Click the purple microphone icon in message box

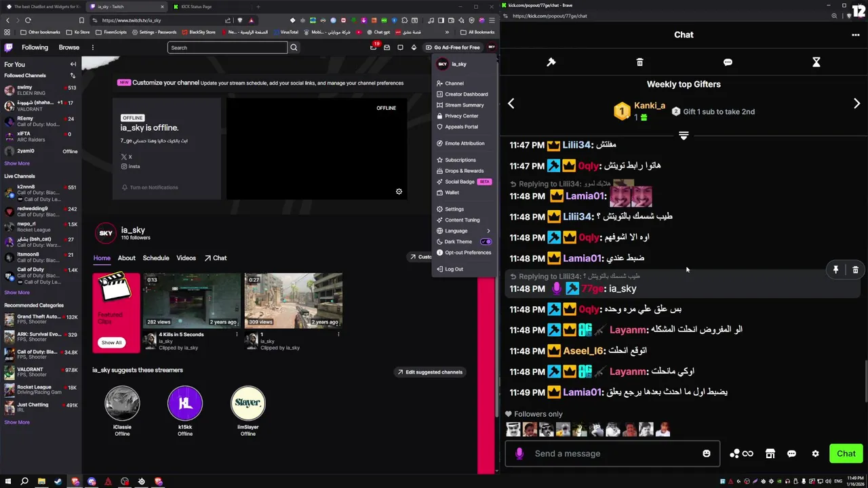click(519, 453)
